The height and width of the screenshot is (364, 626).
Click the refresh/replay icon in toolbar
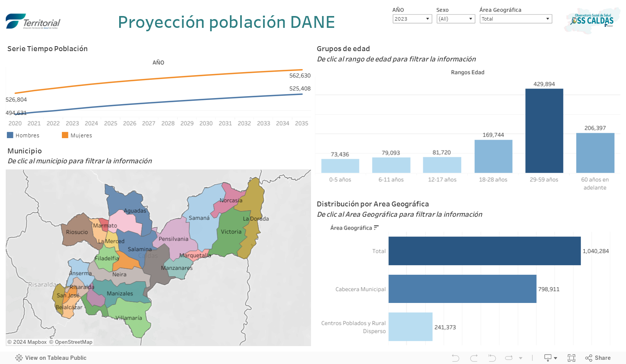click(509, 358)
